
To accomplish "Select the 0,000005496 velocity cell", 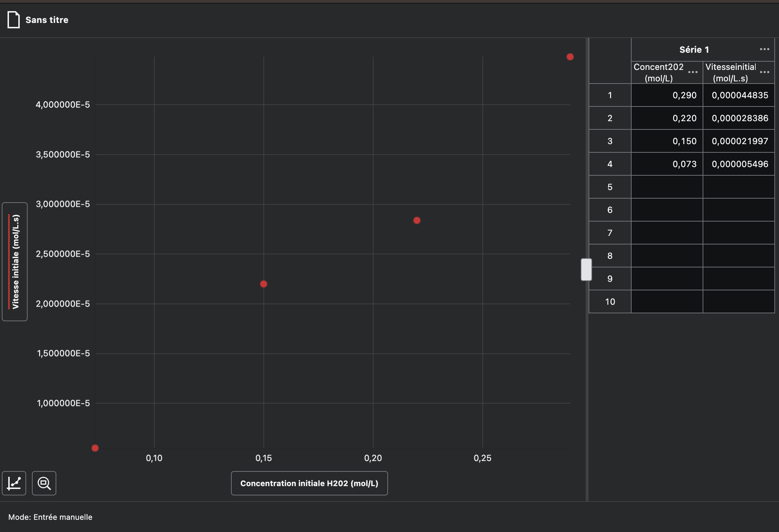I will (738, 164).
